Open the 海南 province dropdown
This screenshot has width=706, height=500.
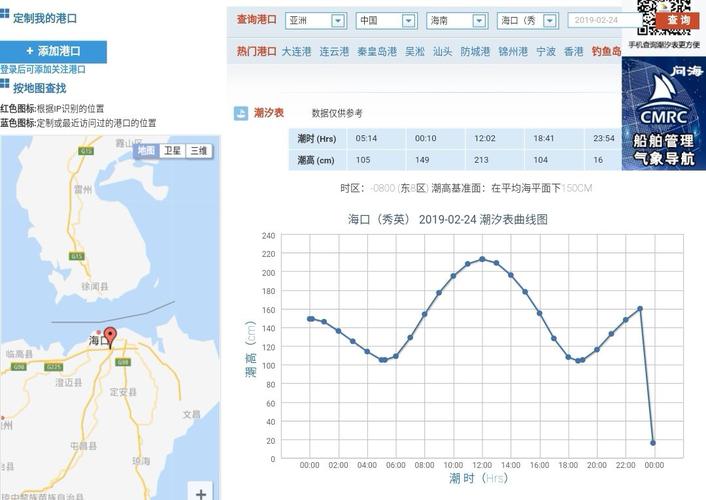click(x=457, y=21)
